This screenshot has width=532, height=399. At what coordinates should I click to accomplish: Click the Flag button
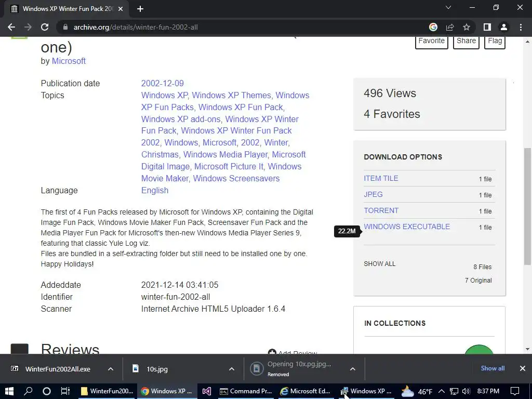tap(495, 41)
